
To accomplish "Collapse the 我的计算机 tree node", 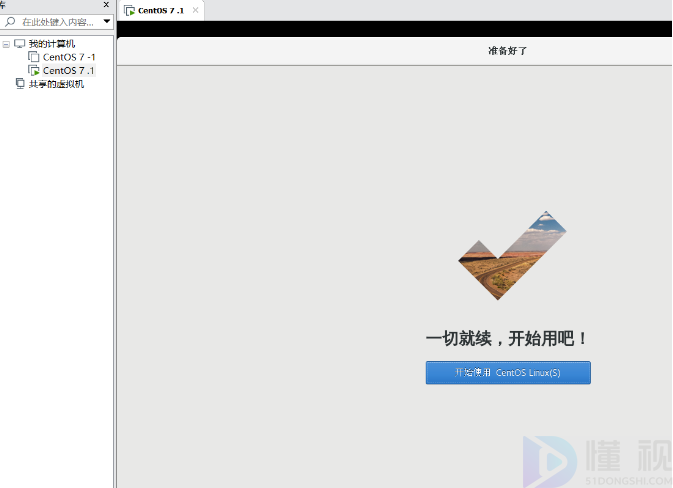I will pos(7,44).
